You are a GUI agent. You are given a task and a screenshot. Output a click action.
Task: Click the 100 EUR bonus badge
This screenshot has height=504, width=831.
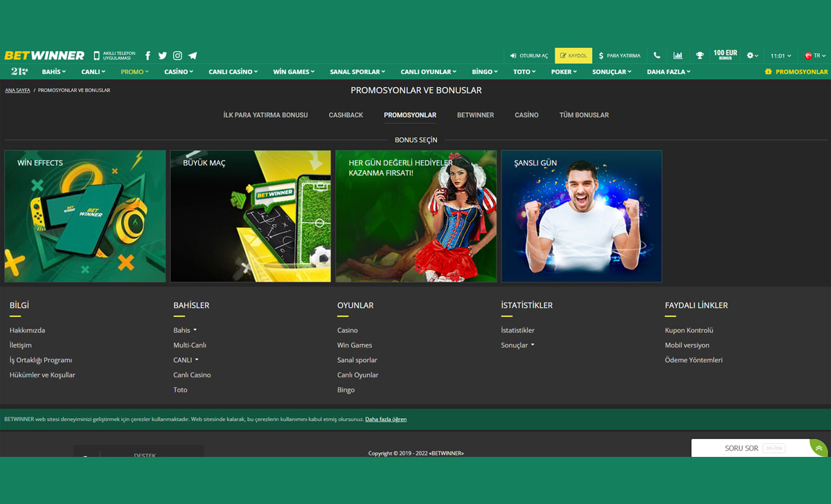(x=725, y=55)
